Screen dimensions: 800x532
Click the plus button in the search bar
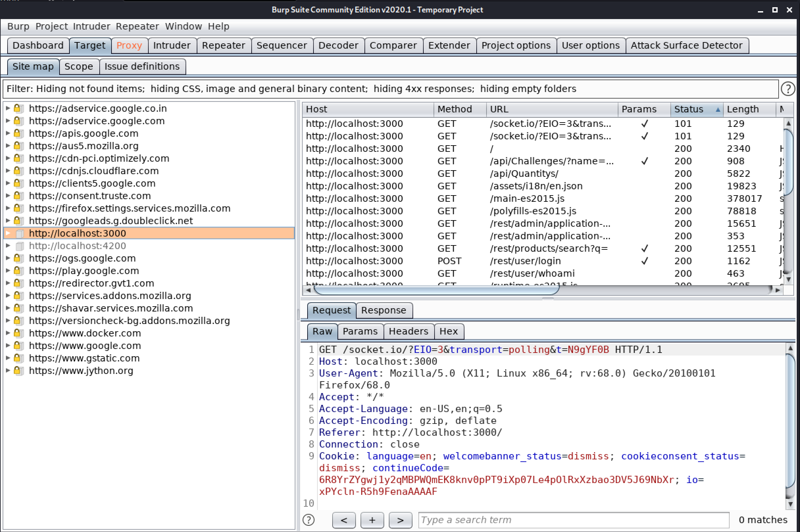372,520
